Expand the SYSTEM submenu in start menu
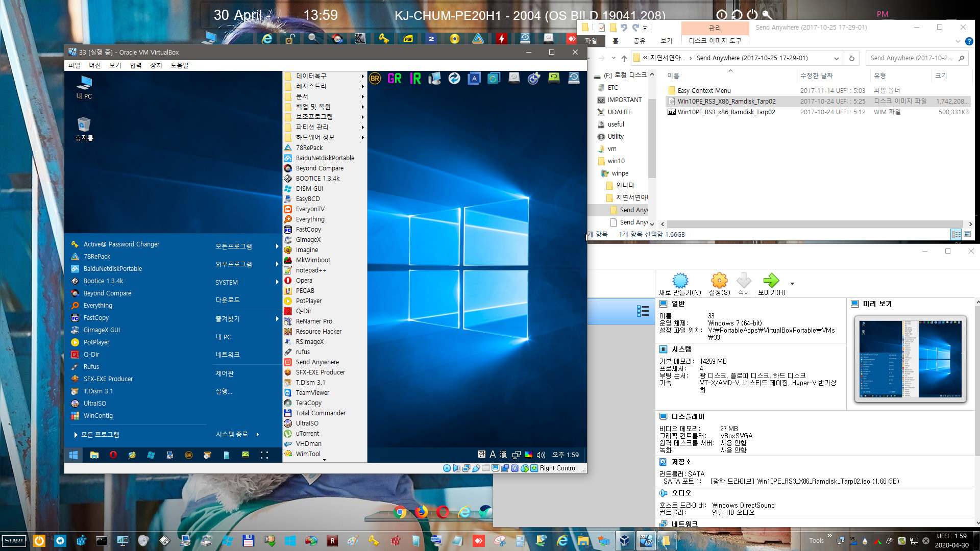 click(x=247, y=282)
